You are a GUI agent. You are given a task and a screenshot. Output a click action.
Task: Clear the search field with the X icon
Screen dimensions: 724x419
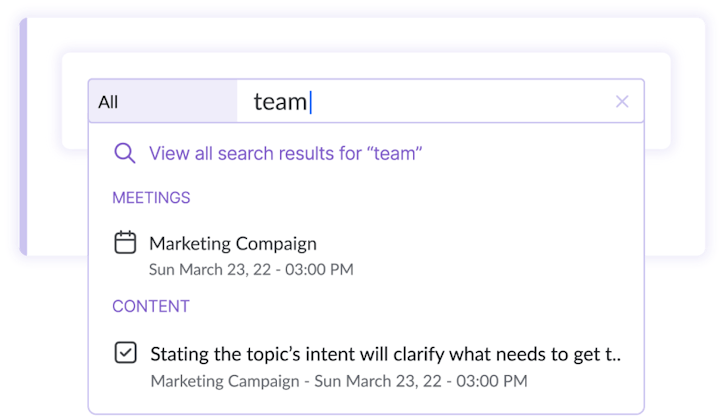pyautogui.click(x=622, y=102)
